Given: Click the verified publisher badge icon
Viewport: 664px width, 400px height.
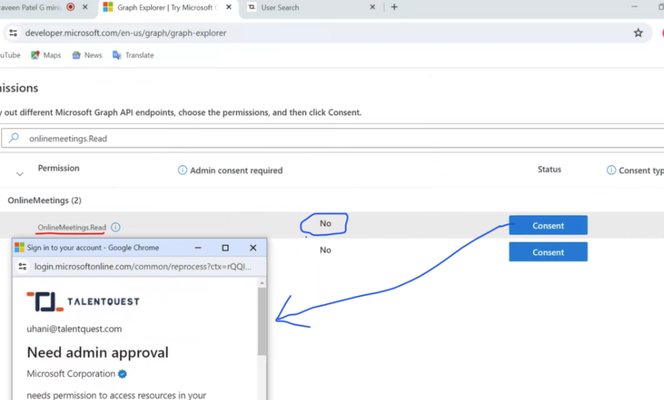Looking at the screenshot, I should (122, 374).
